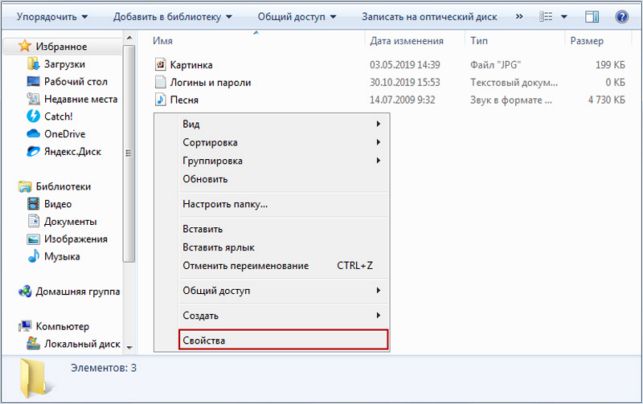Click the Музыка note icon
Screen dimensions: 643x404
click(x=33, y=256)
